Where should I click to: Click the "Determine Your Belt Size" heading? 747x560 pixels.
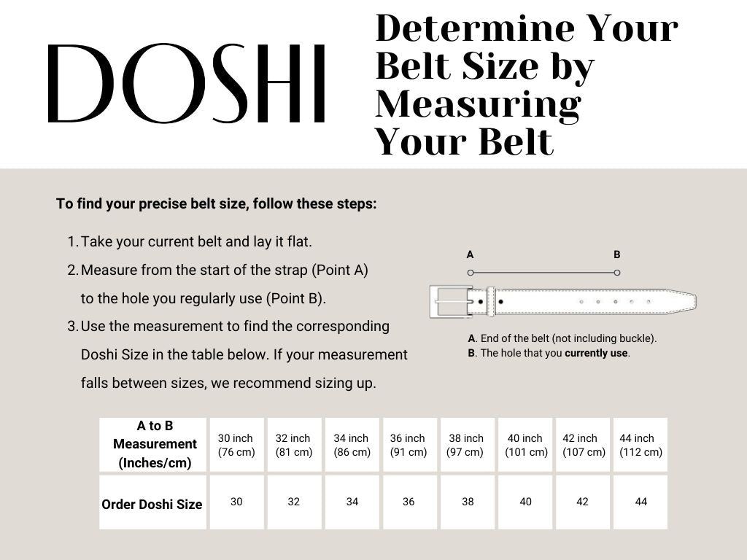click(x=525, y=85)
